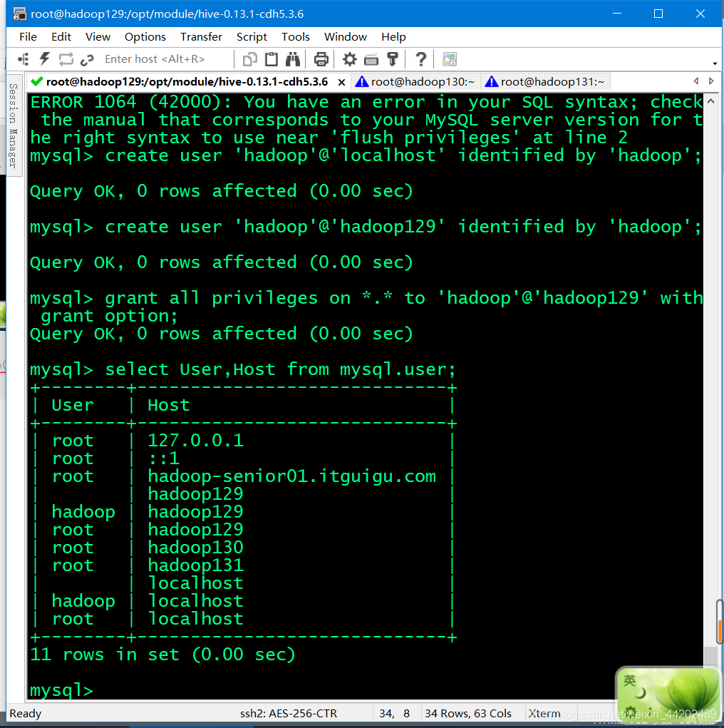Click the application icon in title bar

(19, 14)
